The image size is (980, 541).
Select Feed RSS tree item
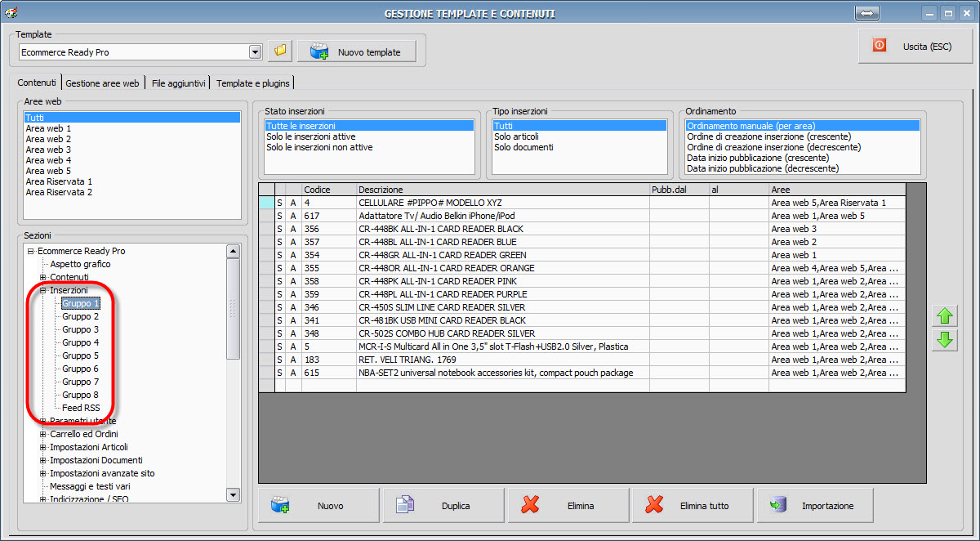[81, 408]
